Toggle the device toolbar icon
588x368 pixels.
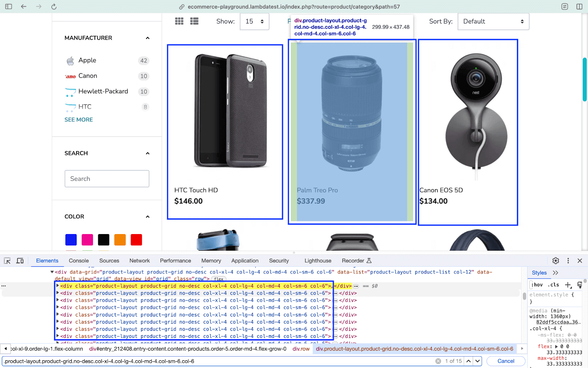20,261
